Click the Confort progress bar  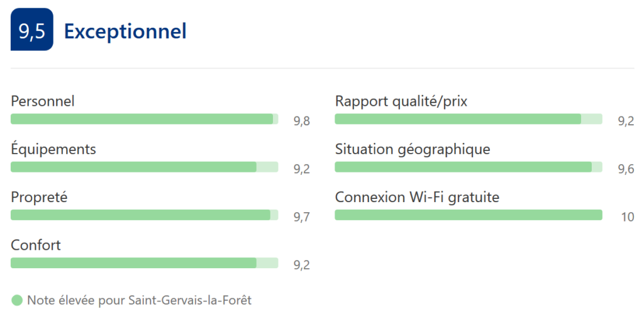click(145, 263)
